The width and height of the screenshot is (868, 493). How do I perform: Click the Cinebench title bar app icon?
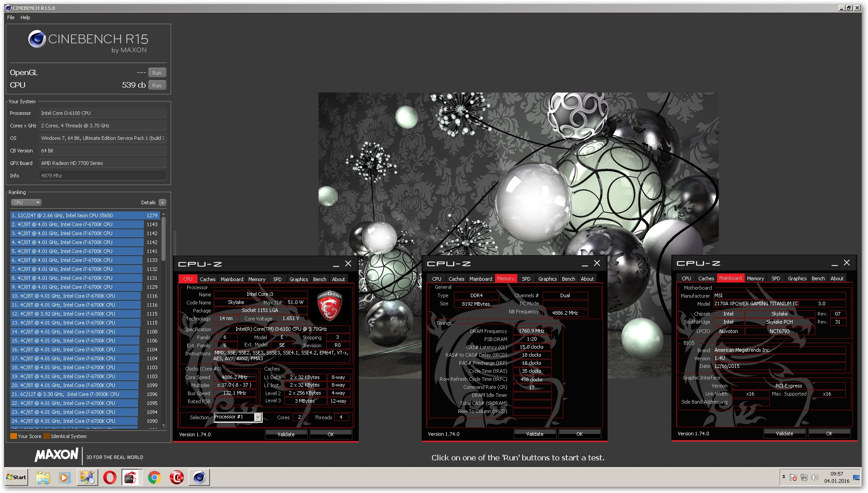pos(8,8)
